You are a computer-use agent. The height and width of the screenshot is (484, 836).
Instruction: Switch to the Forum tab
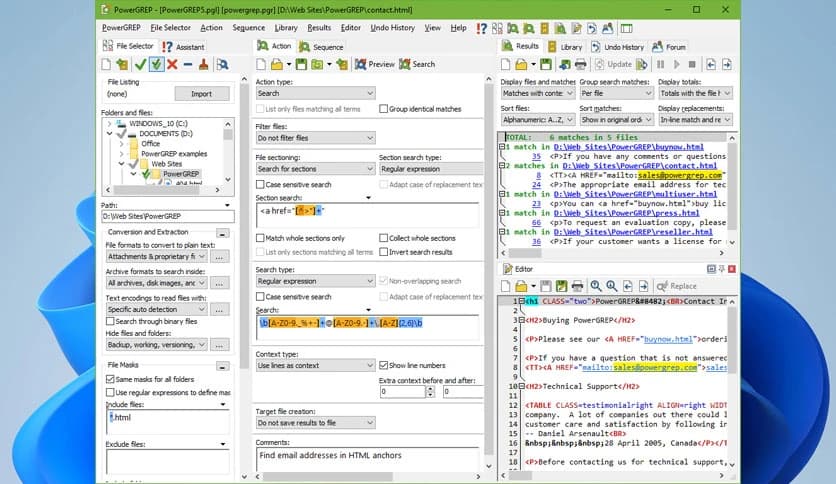[669, 47]
